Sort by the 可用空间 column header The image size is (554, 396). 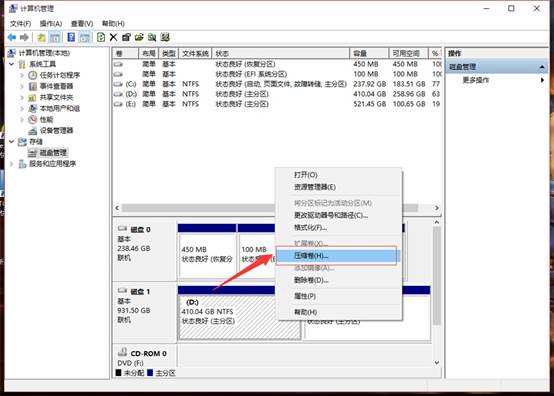[408, 53]
